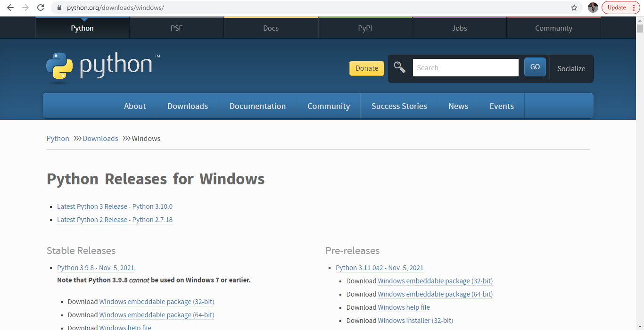This screenshot has height=330, width=644.
Task: Open the Downloads navigation menu
Action: point(188,106)
